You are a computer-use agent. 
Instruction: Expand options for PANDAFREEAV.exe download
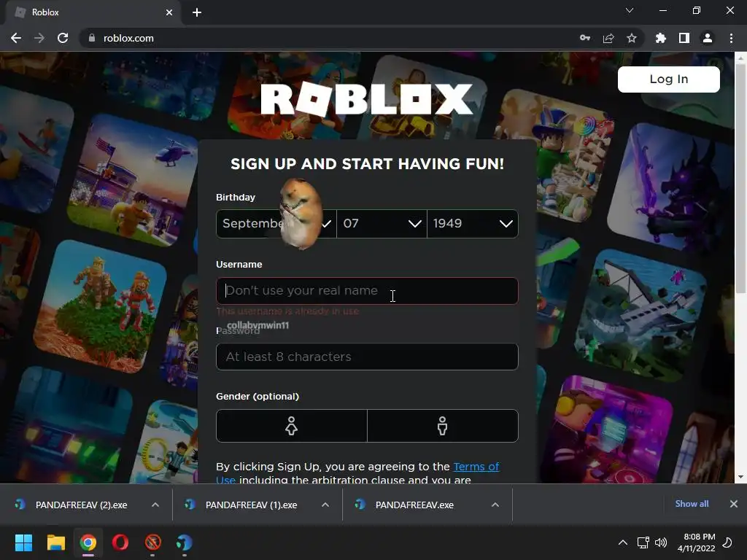(495, 505)
